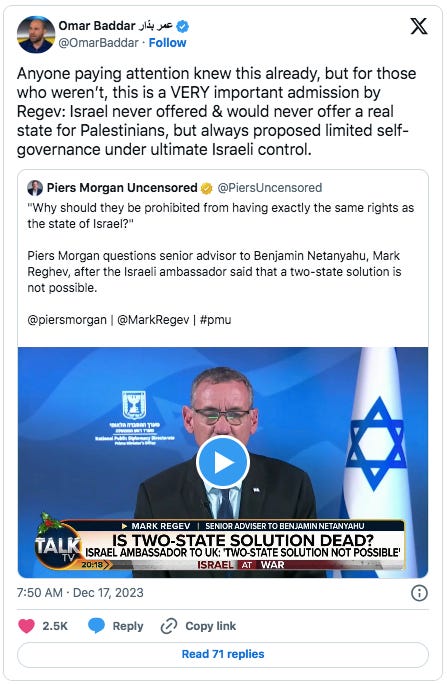Click the reply speech bubble icon

(x=96, y=626)
